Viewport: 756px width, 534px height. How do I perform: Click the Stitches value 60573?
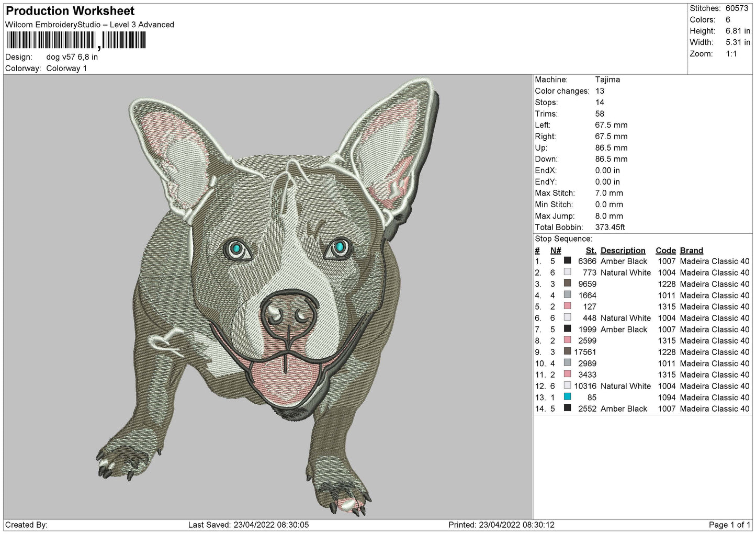click(x=737, y=8)
